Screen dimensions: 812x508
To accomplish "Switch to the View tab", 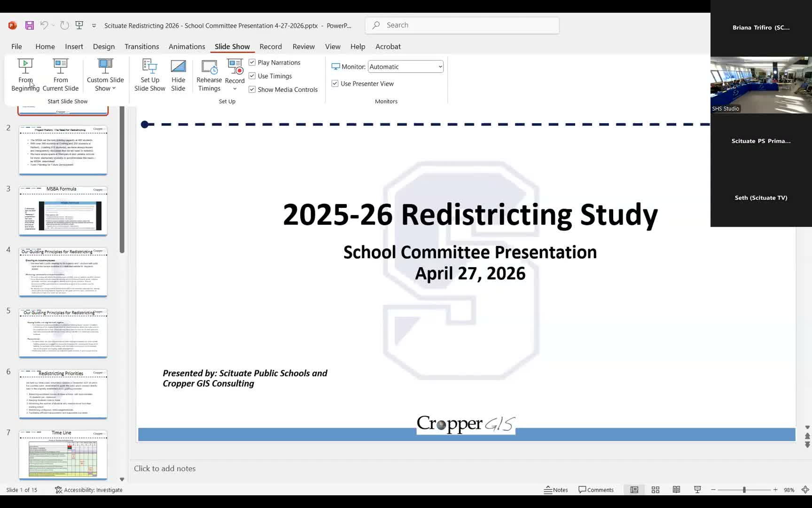I will 333,47.
